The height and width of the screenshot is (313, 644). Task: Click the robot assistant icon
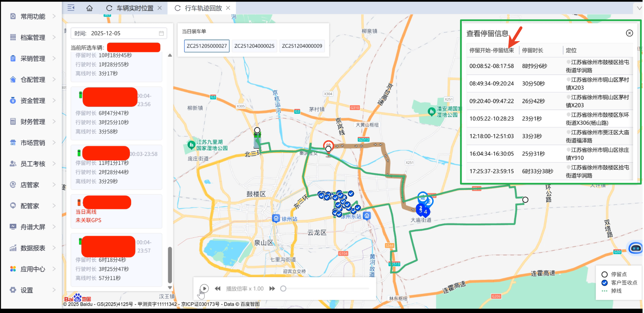(x=635, y=248)
